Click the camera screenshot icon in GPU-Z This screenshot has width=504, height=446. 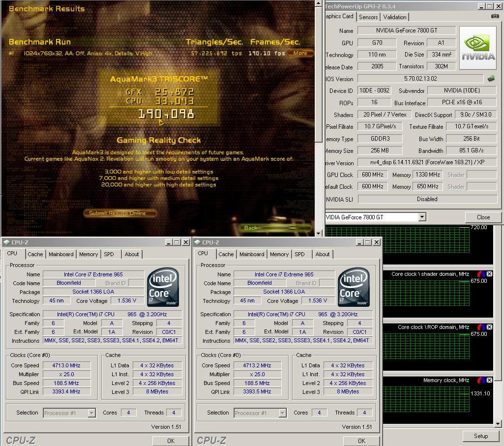point(495,16)
